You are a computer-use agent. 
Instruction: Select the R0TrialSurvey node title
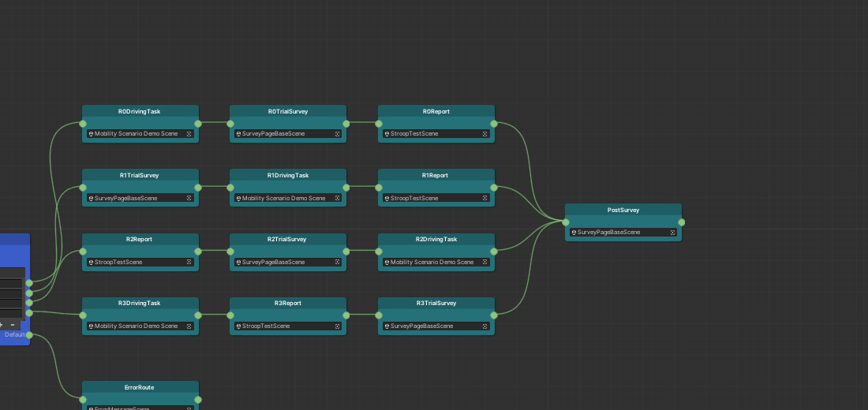pos(288,111)
